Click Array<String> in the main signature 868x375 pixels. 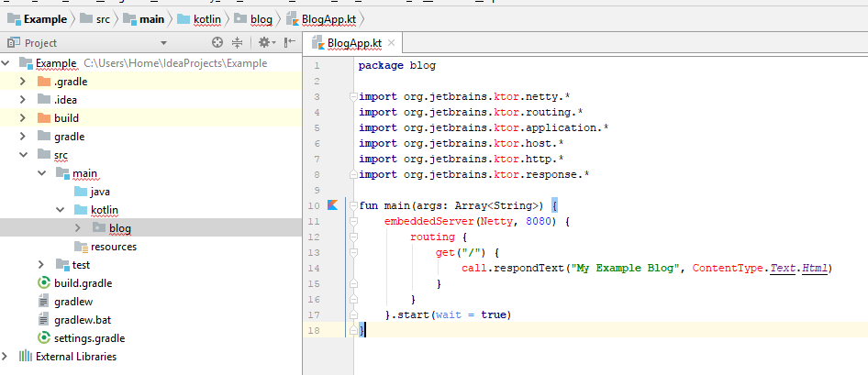point(496,205)
